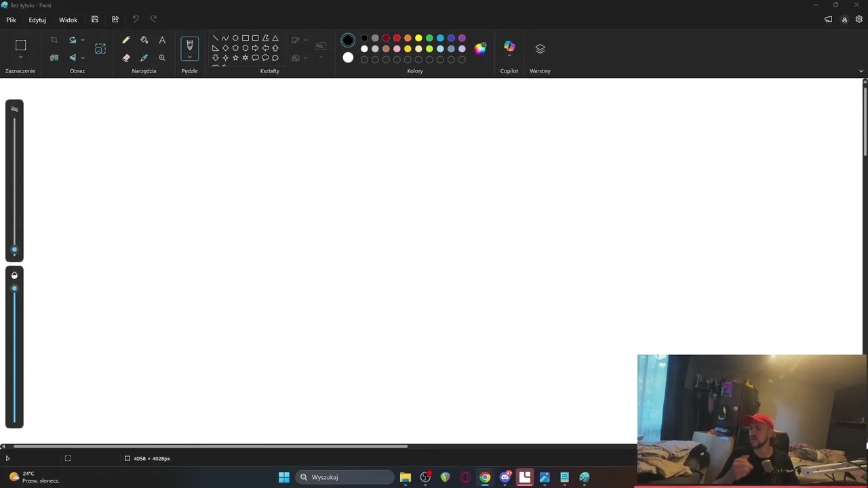Expand the Zaznaczenie selection options dropdown

pos(20,58)
